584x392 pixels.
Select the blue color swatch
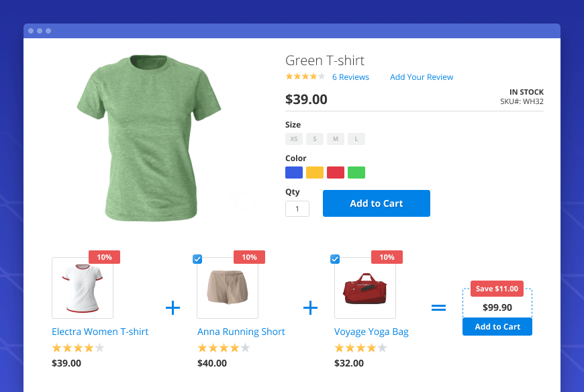294,173
